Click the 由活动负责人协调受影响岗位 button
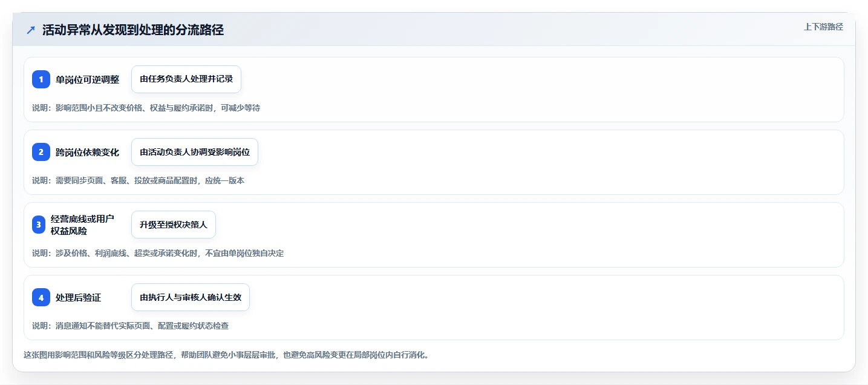 195,152
